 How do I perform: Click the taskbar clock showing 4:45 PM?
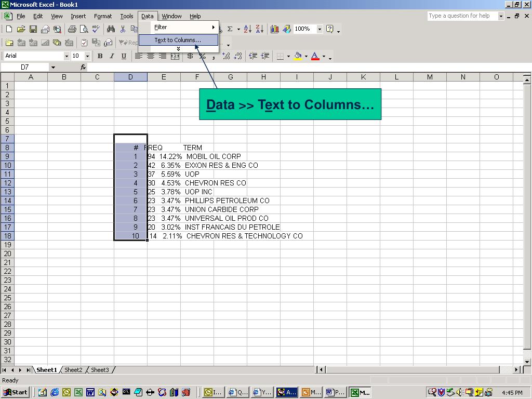(x=512, y=393)
